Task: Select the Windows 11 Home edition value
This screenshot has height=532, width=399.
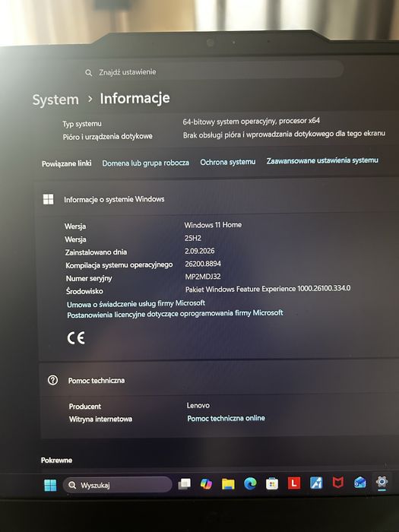Action: (x=213, y=225)
